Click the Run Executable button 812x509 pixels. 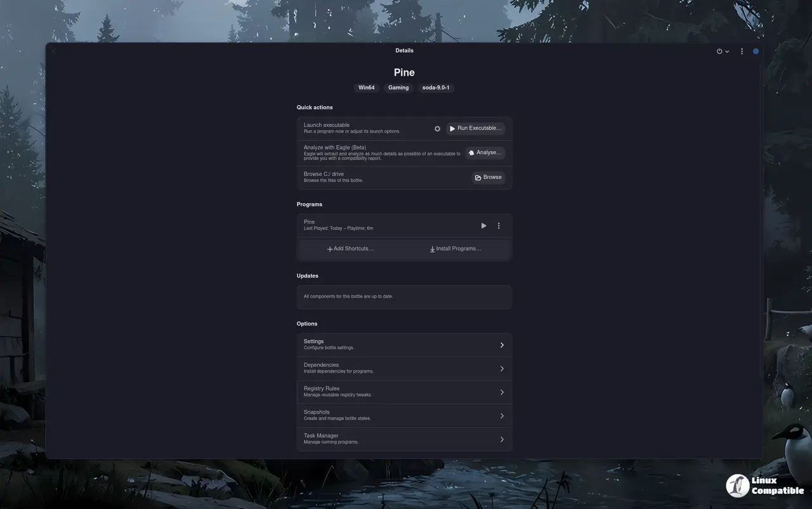tap(475, 128)
